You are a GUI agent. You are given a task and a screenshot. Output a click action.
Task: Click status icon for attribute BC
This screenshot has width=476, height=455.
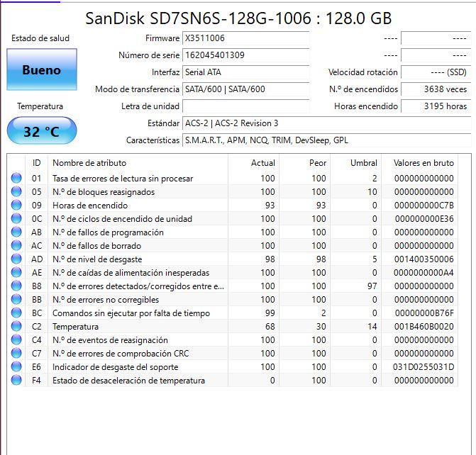pyautogui.click(x=16, y=313)
